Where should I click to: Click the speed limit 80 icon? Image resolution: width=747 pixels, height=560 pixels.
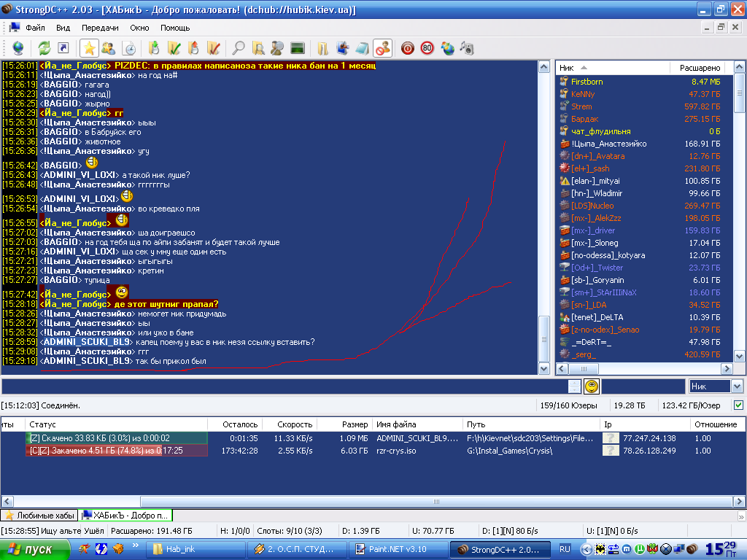point(427,48)
